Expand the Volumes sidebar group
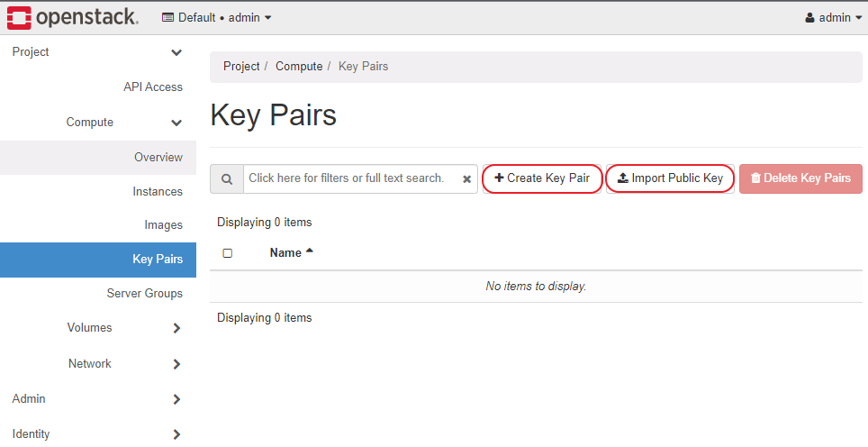The height and width of the screenshot is (447, 868). tap(176, 328)
